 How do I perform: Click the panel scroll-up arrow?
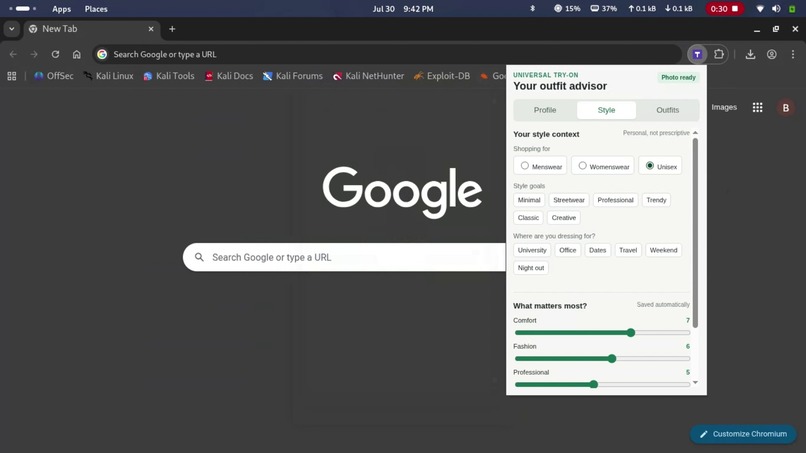(695, 133)
